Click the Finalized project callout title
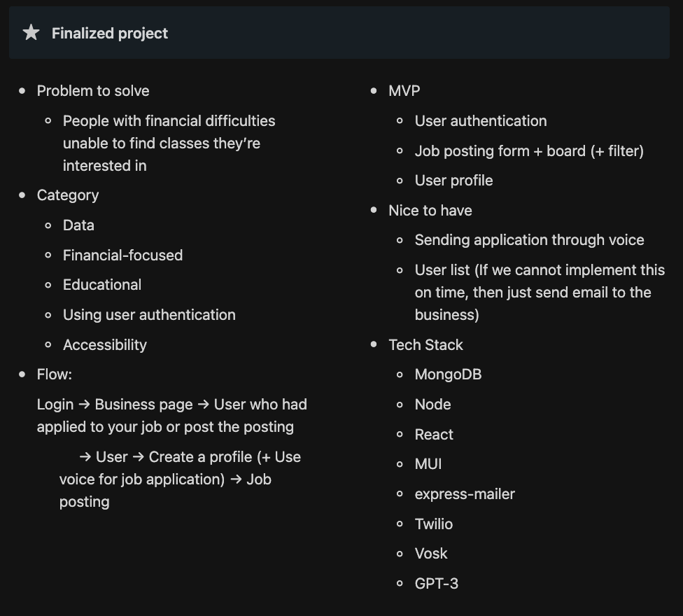Viewport: 683px width, 616px height. (110, 34)
